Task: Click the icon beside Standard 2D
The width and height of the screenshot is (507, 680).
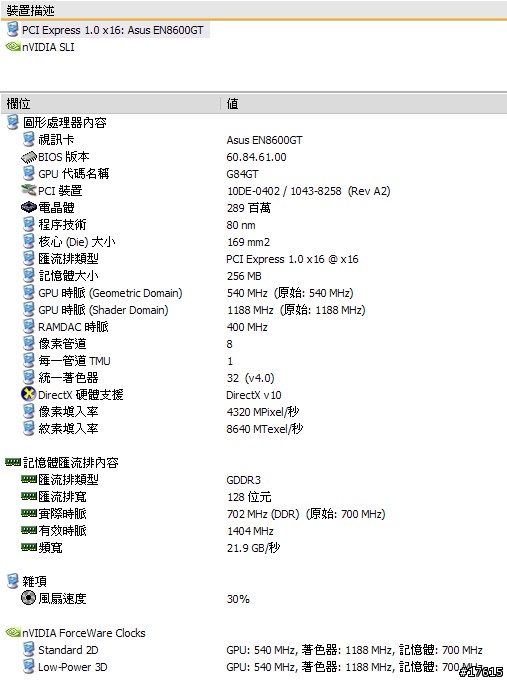Action: point(28,649)
